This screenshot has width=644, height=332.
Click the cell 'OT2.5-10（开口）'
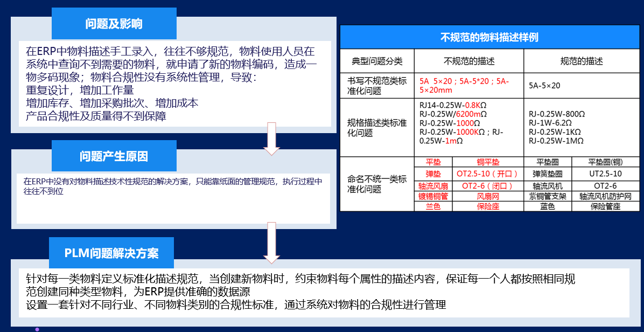(488, 174)
